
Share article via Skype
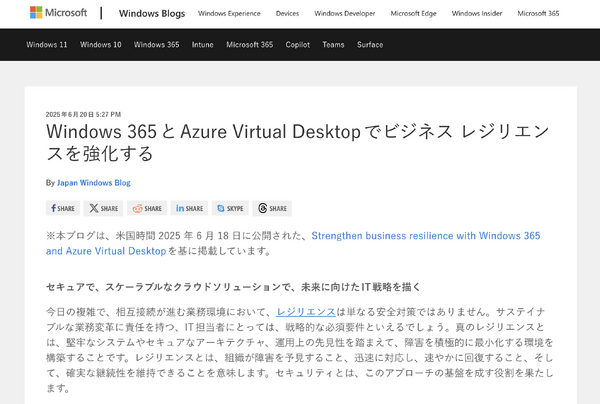[230, 208]
